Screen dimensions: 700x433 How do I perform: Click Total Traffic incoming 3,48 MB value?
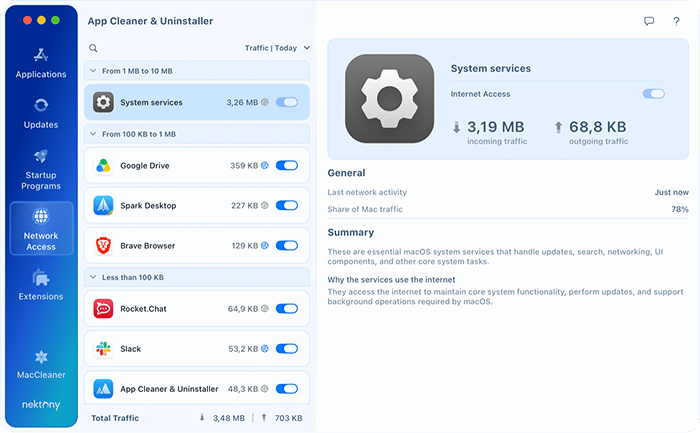click(x=229, y=418)
